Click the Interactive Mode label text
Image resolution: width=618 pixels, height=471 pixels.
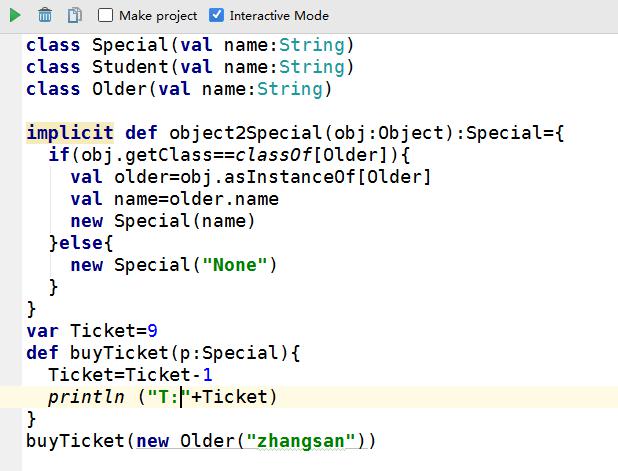(279, 16)
